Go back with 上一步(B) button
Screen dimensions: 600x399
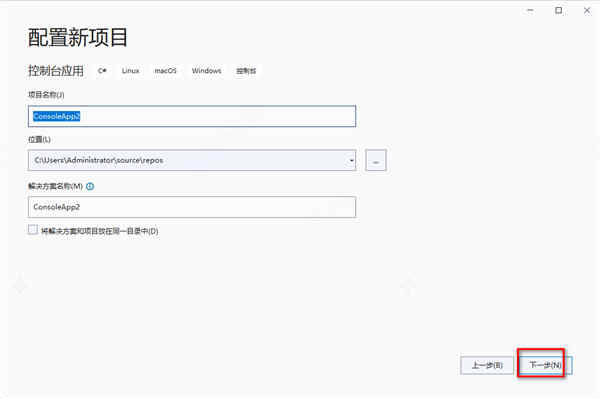pyautogui.click(x=487, y=365)
